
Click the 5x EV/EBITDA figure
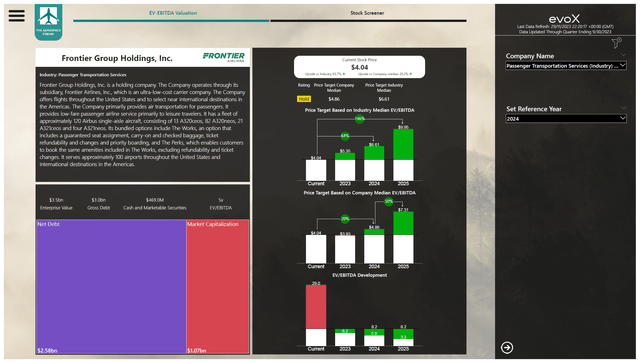[x=221, y=200]
